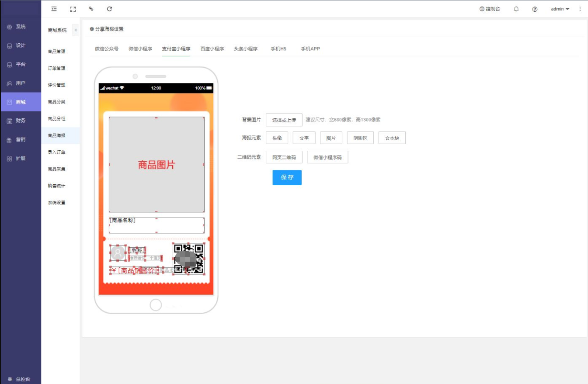The image size is (588, 384).
Task: Select the 商品图片 placeholder in phone preview
Action: click(x=157, y=165)
